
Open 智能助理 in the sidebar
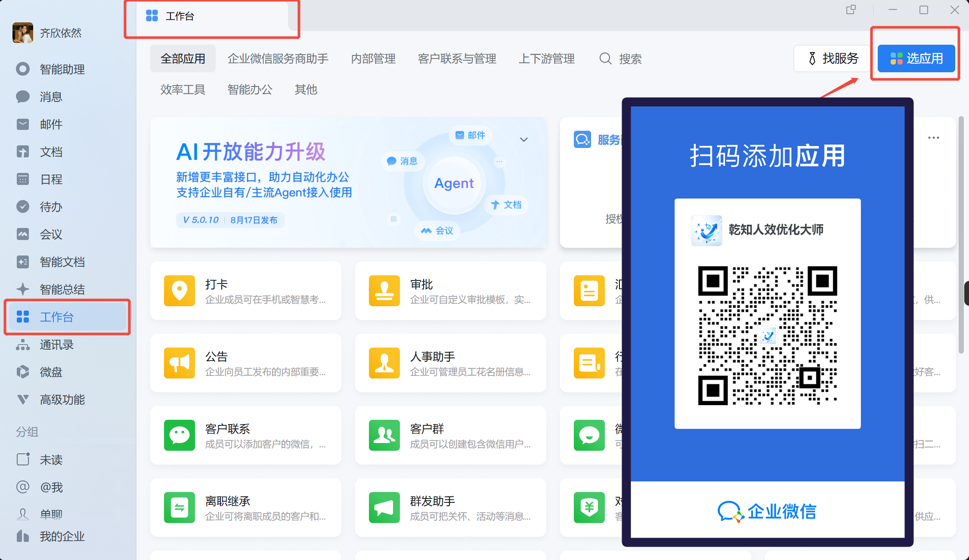[67, 69]
